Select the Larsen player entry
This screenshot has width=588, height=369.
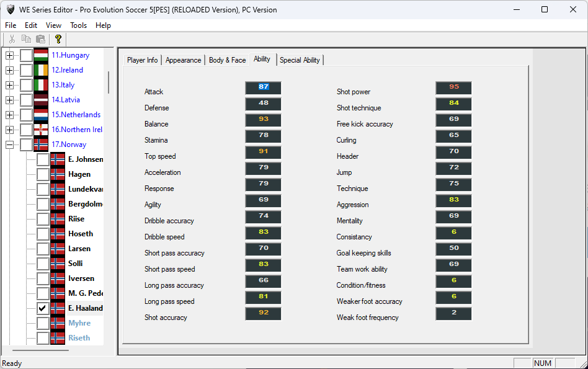point(79,249)
